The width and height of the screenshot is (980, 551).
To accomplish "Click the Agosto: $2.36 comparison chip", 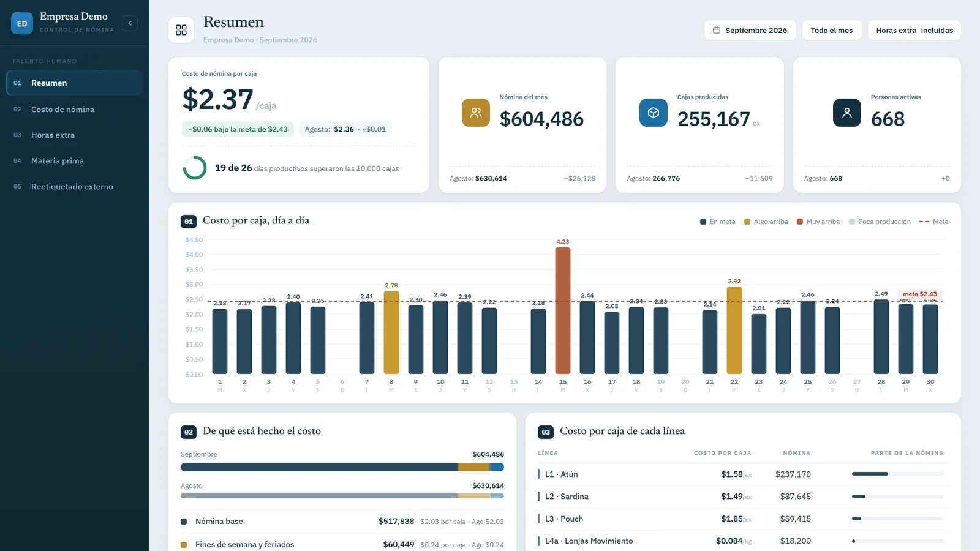I will click(x=345, y=129).
